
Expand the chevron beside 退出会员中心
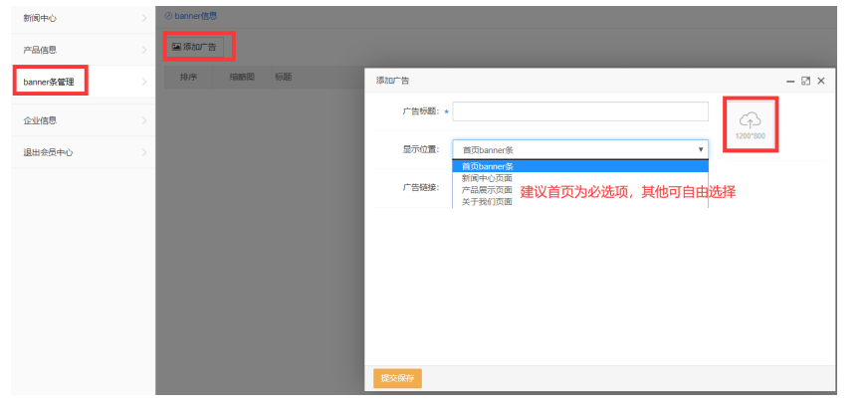144,152
